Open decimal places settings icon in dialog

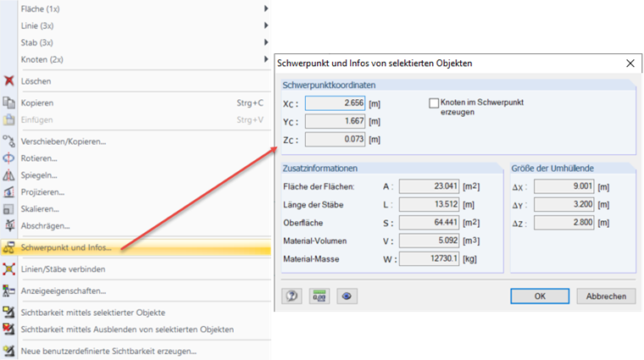(x=319, y=296)
